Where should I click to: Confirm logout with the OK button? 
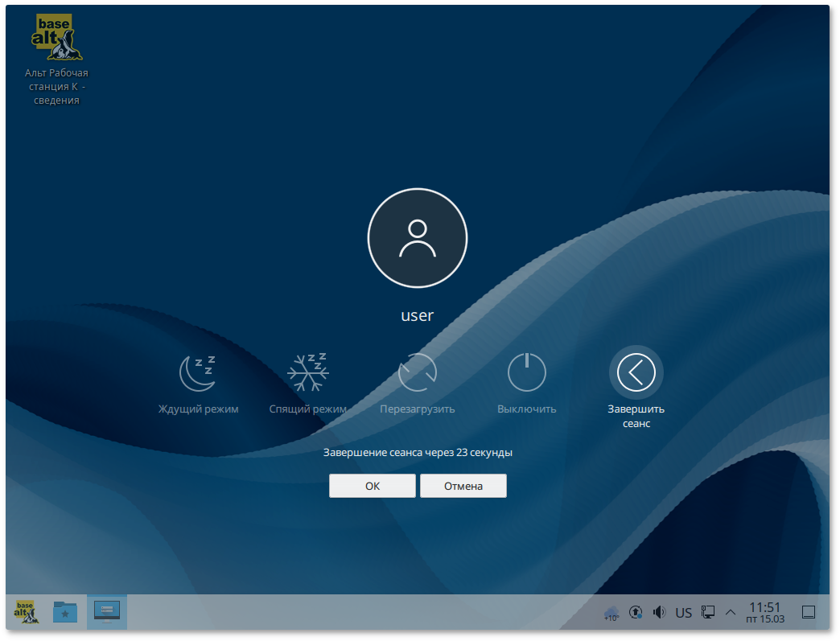tap(372, 486)
